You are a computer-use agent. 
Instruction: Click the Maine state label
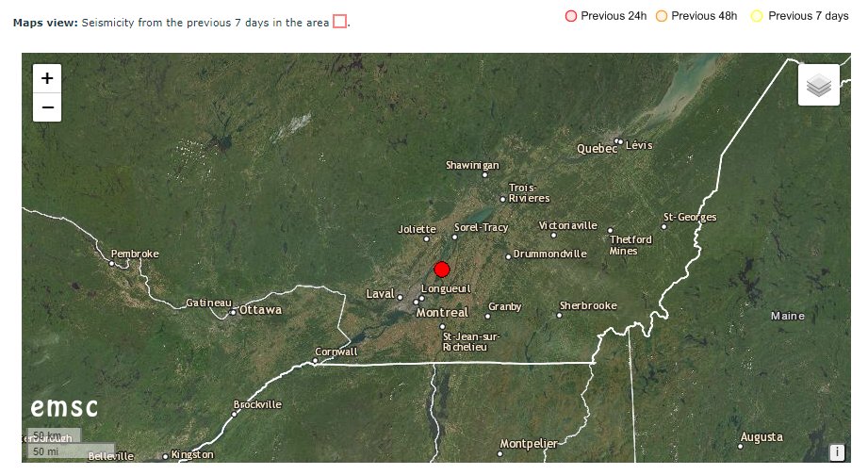(x=788, y=316)
